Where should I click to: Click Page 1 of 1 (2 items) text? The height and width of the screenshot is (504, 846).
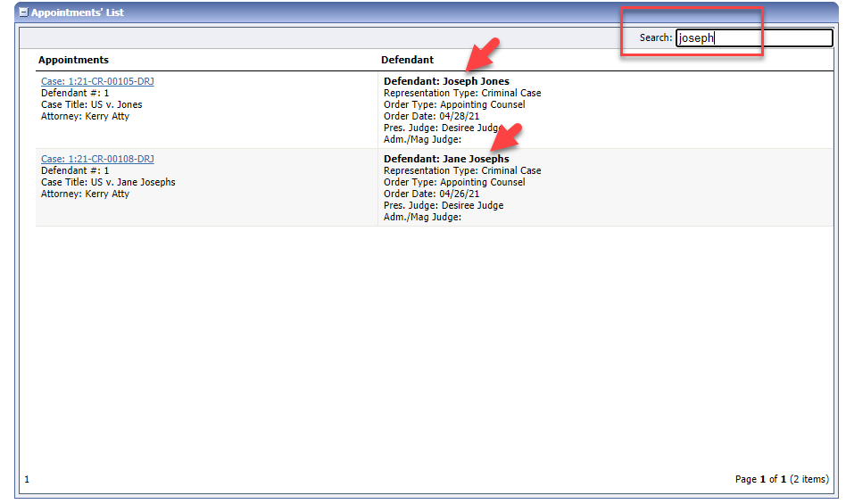pos(782,479)
